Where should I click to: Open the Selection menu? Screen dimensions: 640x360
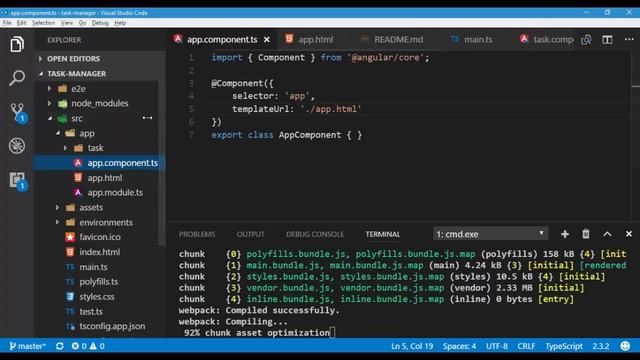coord(43,23)
